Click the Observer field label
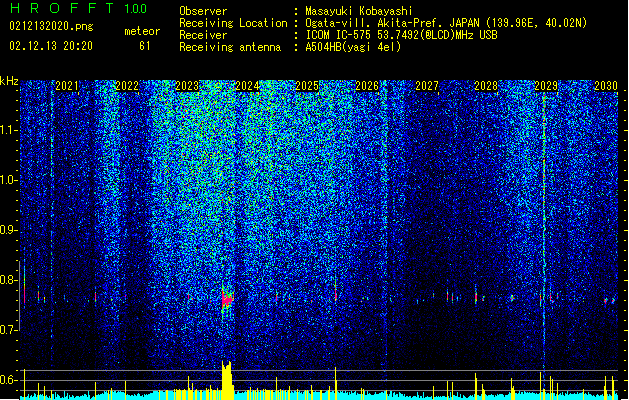 point(203,11)
